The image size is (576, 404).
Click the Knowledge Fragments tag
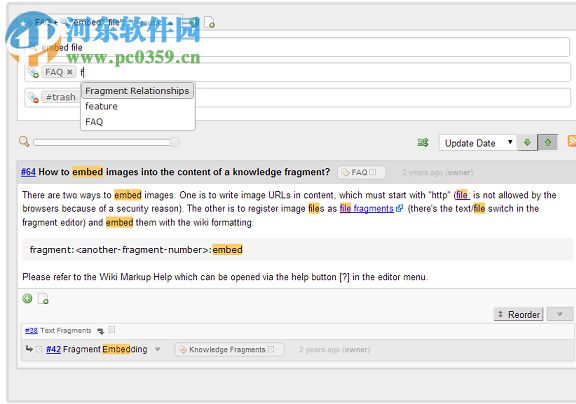click(x=229, y=350)
